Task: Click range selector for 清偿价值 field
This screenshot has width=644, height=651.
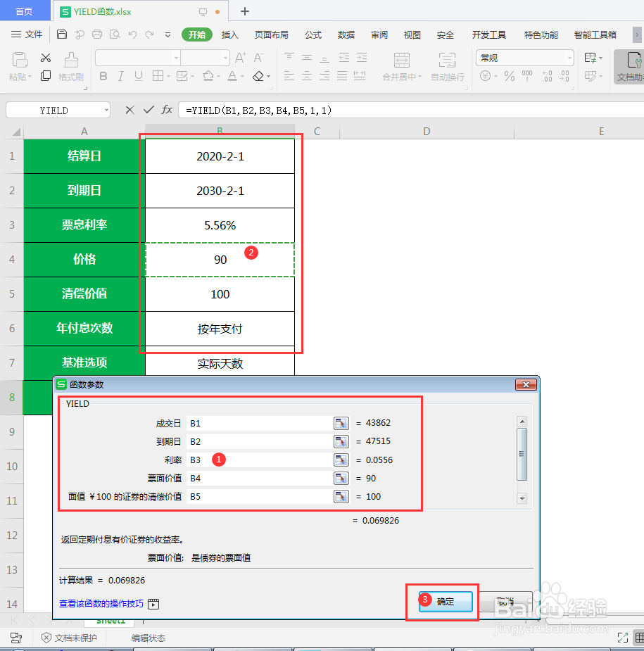Action: (341, 496)
